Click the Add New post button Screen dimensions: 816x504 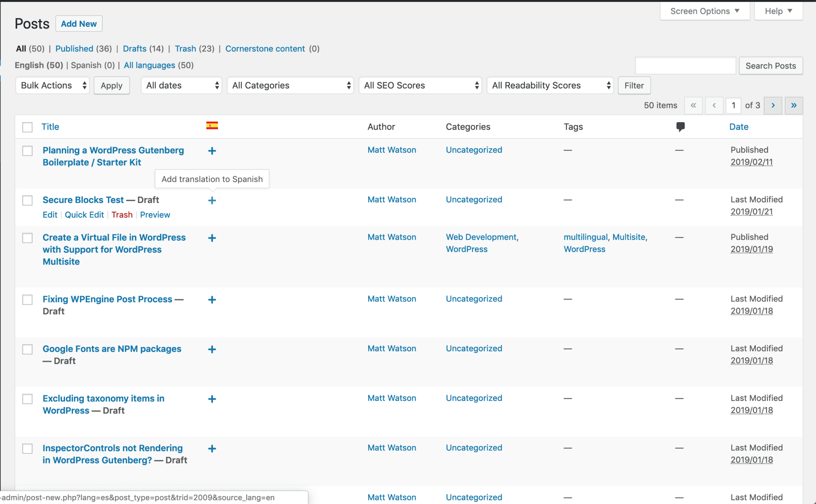point(79,24)
